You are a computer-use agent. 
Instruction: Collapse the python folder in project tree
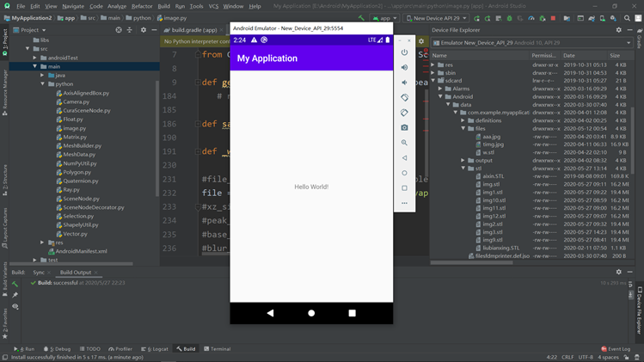pyautogui.click(x=42, y=83)
